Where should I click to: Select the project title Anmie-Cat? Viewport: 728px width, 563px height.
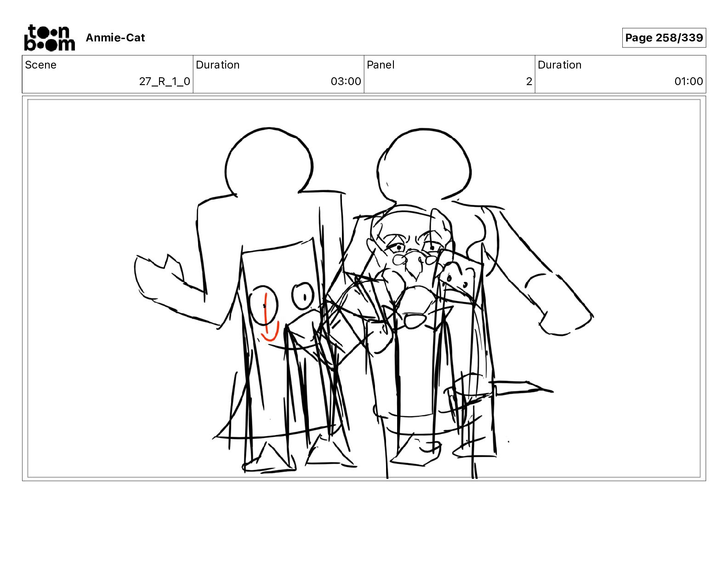click(x=115, y=38)
